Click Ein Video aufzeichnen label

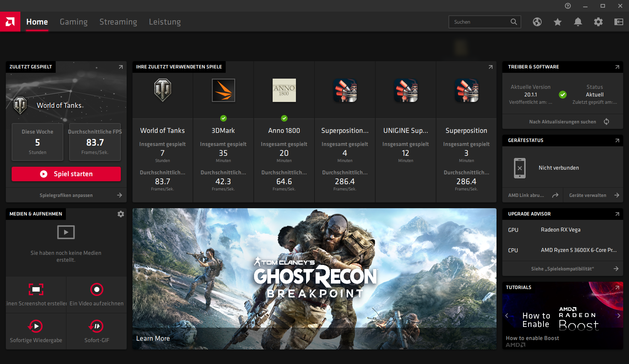click(x=96, y=304)
